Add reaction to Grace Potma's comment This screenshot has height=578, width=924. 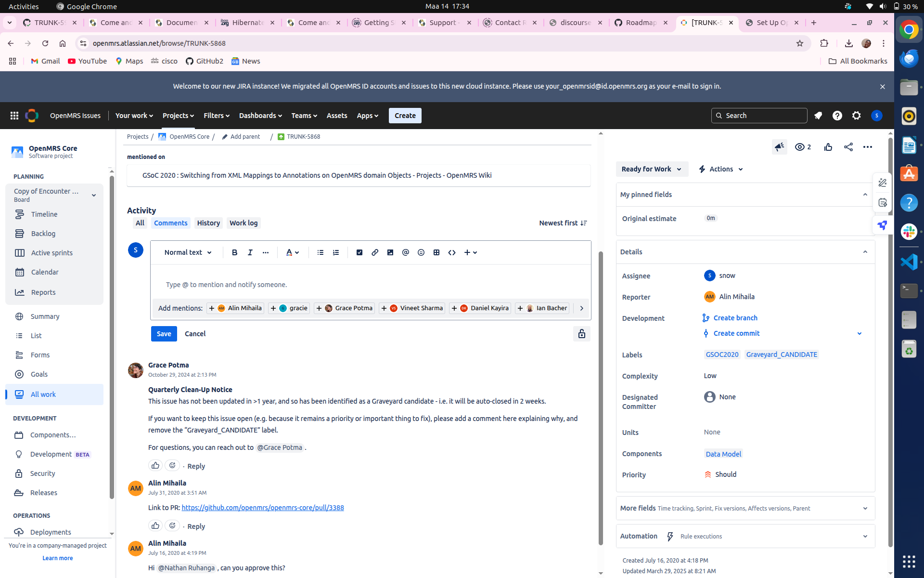[172, 465]
